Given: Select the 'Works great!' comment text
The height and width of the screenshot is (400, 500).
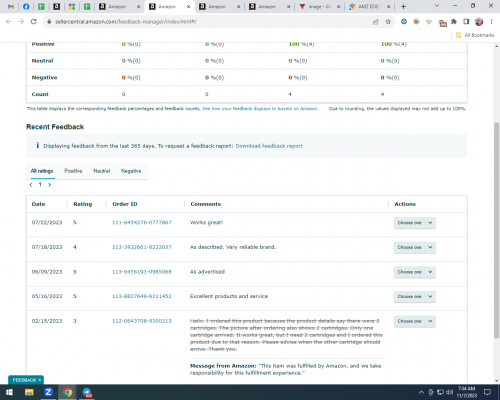Looking at the screenshot, I should point(207,223).
